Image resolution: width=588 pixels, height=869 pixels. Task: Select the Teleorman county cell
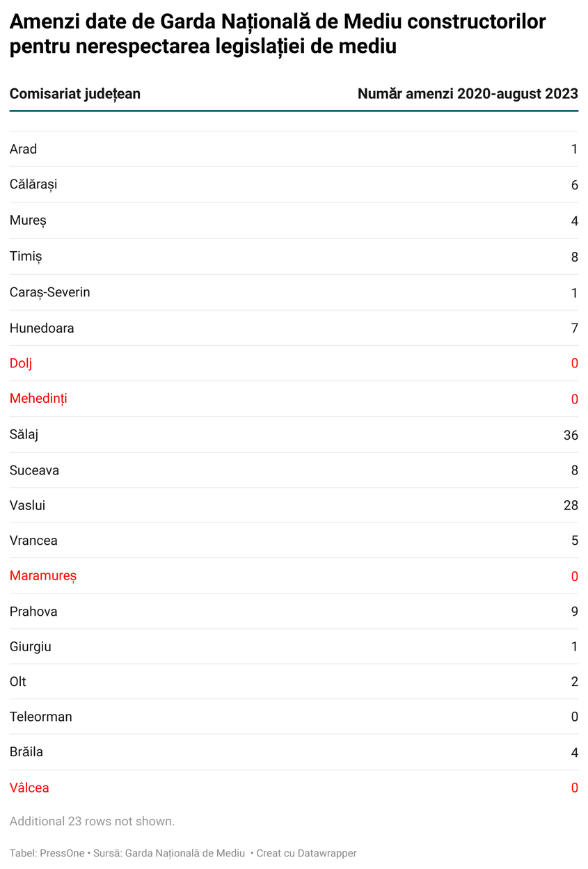[41, 717]
